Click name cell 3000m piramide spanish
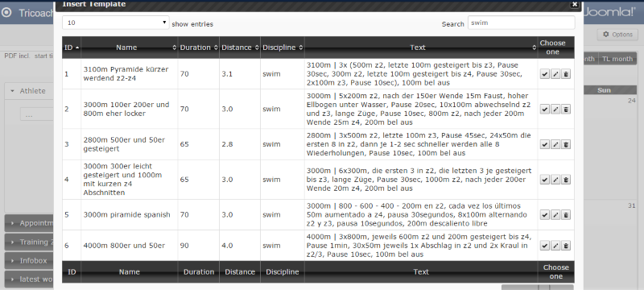The width and height of the screenshot is (644, 290). (130, 214)
